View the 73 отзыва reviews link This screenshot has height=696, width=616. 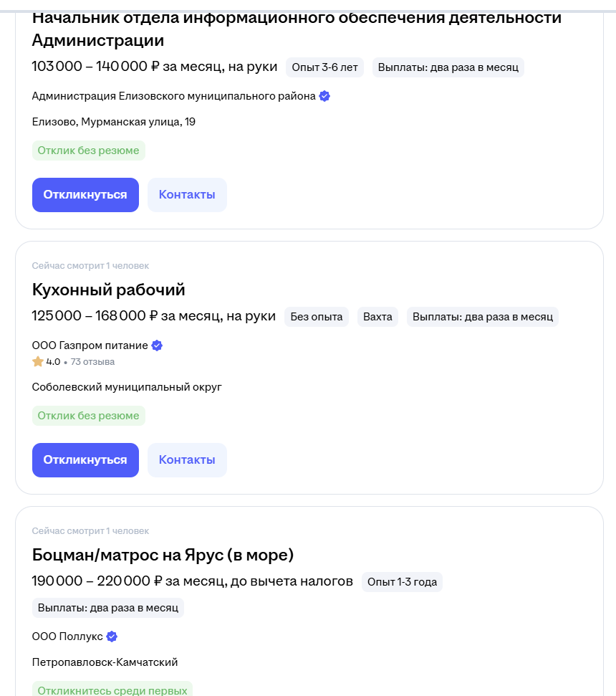coord(92,362)
